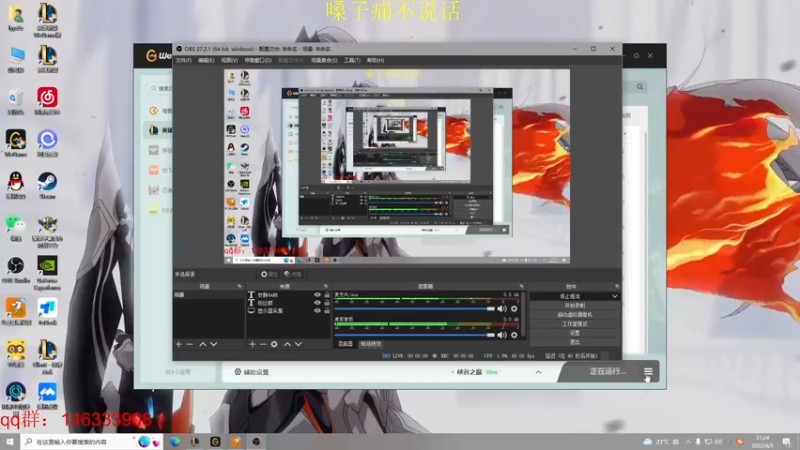Open the OBS Studio desktop shortcut

16,269
